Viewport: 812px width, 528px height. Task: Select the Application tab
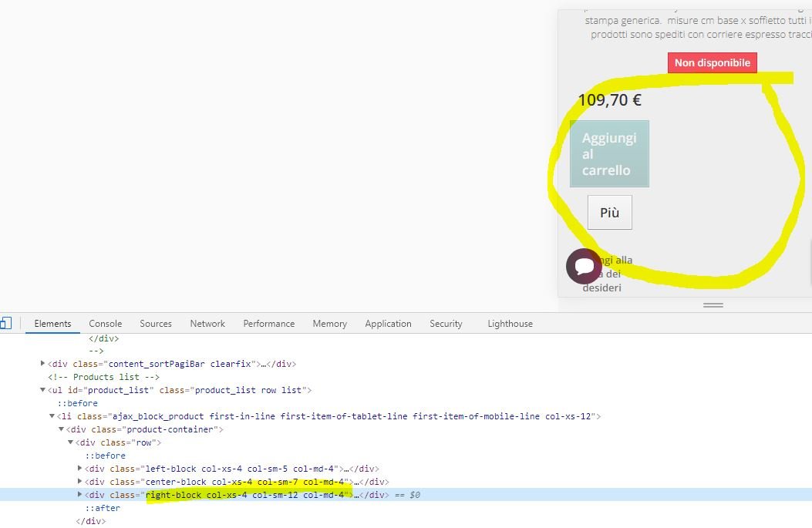[388, 324]
